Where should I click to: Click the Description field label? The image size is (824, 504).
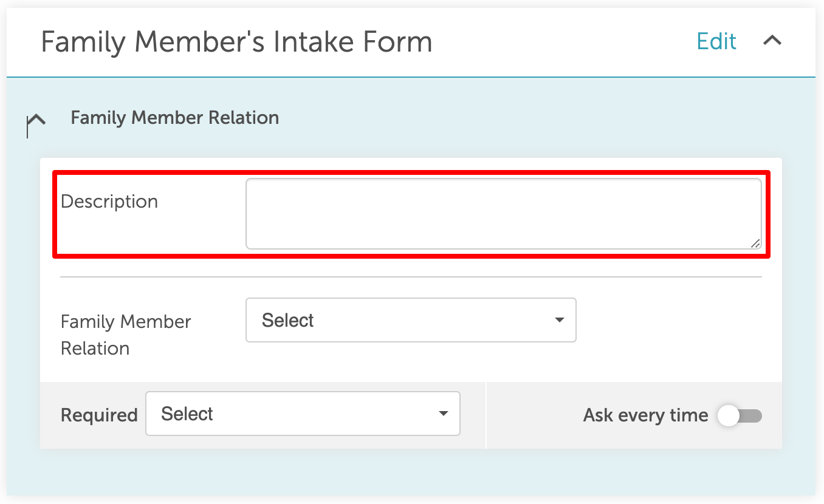109,202
